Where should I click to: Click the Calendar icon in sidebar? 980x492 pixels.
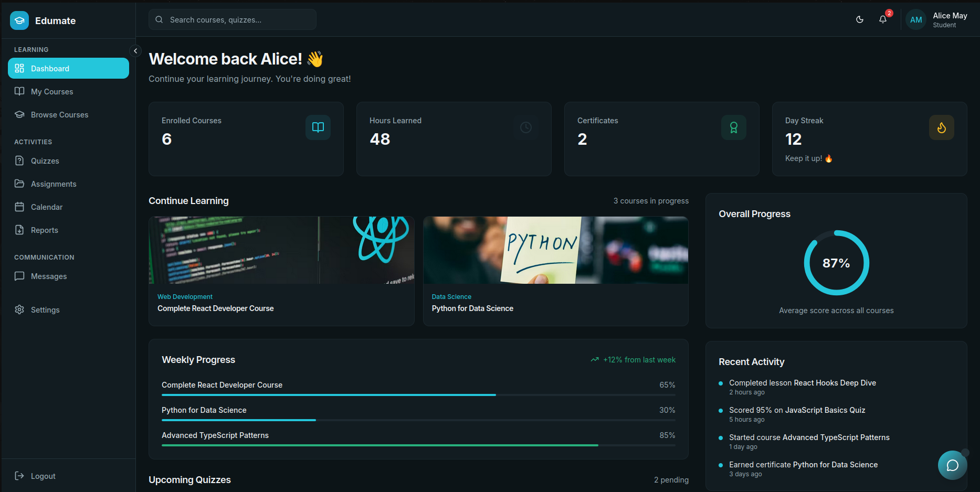[x=19, y=207]
